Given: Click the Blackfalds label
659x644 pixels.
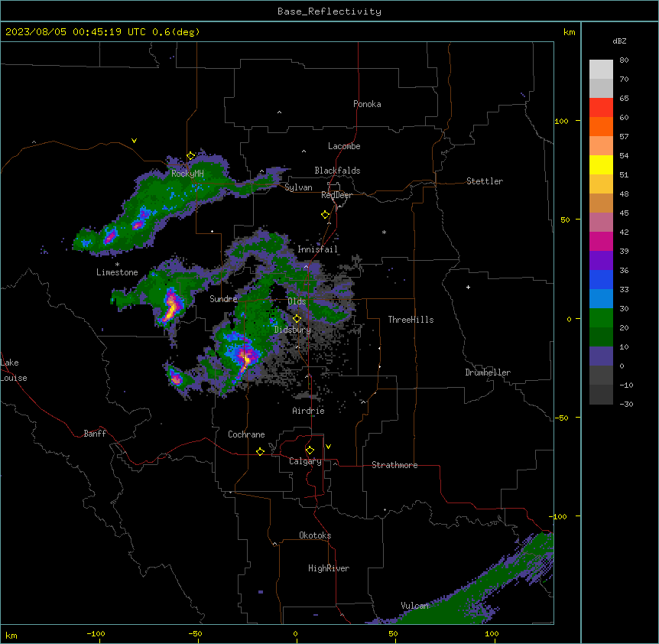Looking at the screenshot, I should [337, 171].
